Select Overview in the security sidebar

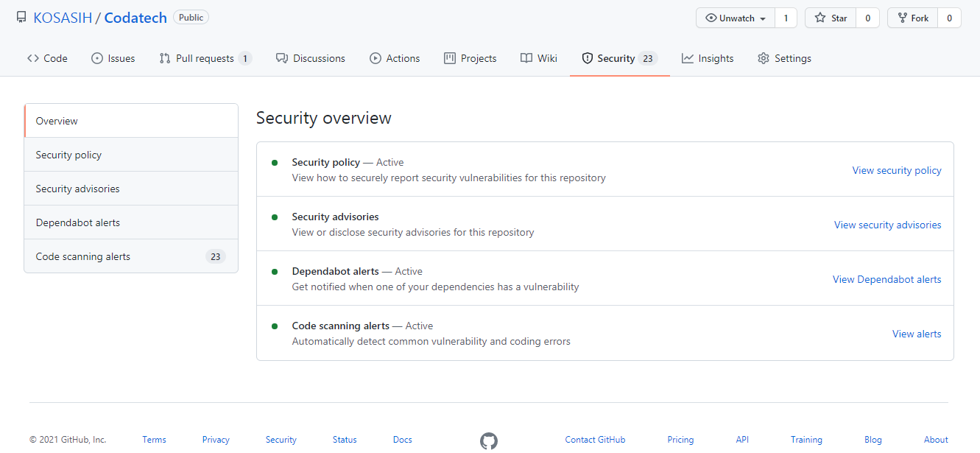[131, 121]
